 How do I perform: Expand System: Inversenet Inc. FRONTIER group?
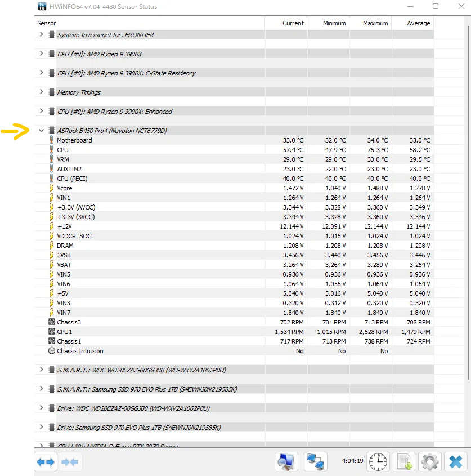41,34
